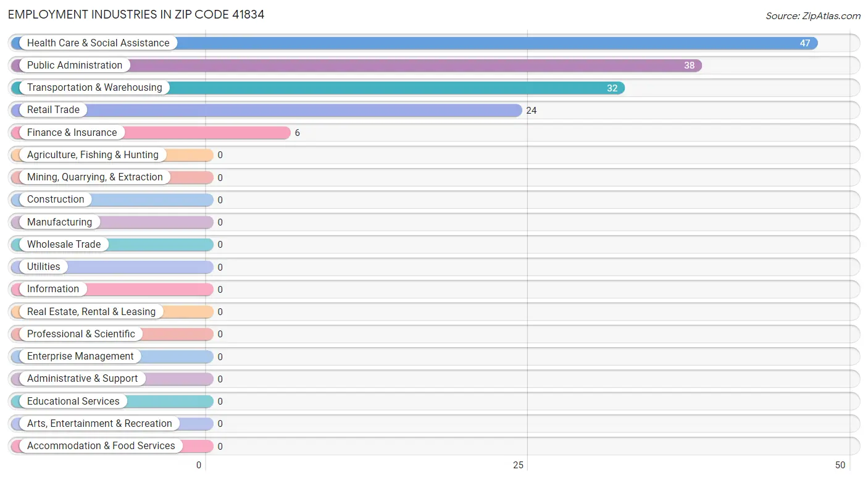
Task: Click the Health Care & Social Assistance label
Action: pyautogui.click(x=98, y=43)
